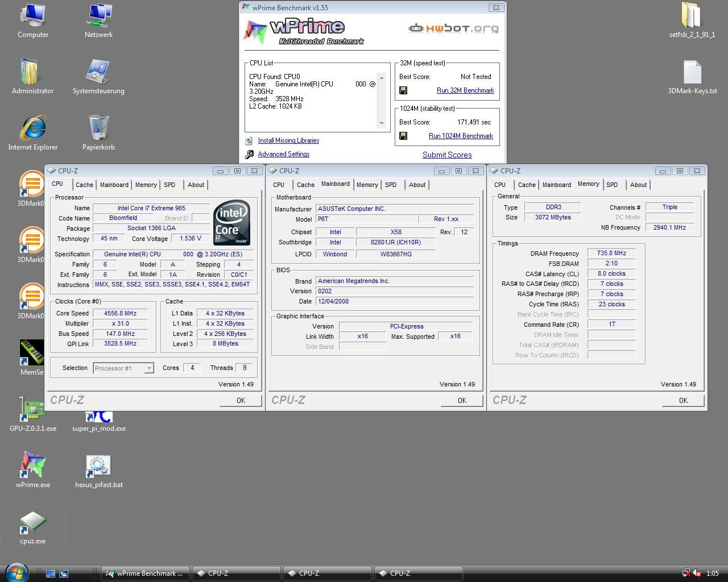Select the setfsb_2_1_91_1 folder icon
This screenshot has height=582, width=728.
click(x=692, y=20)
